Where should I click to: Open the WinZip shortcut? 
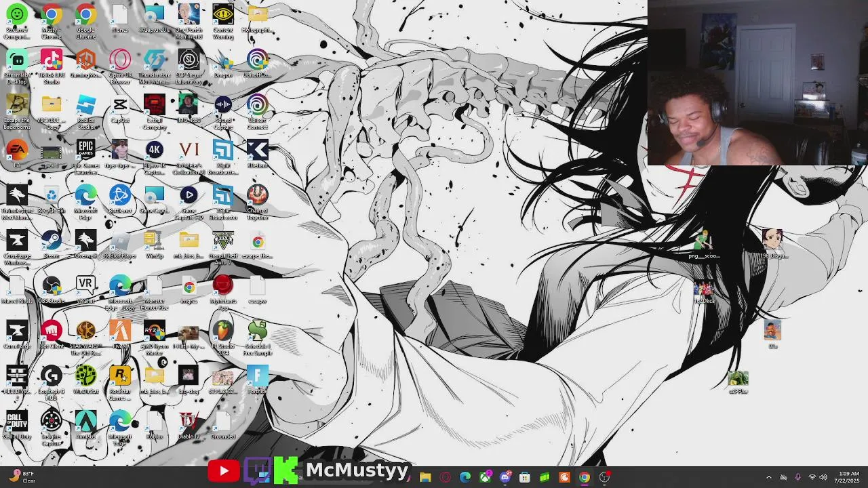pyautogui.click(x=155, y=244)
